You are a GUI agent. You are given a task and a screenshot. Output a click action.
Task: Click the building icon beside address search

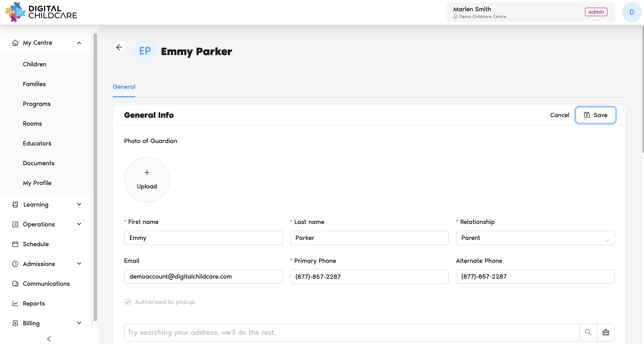606,332
